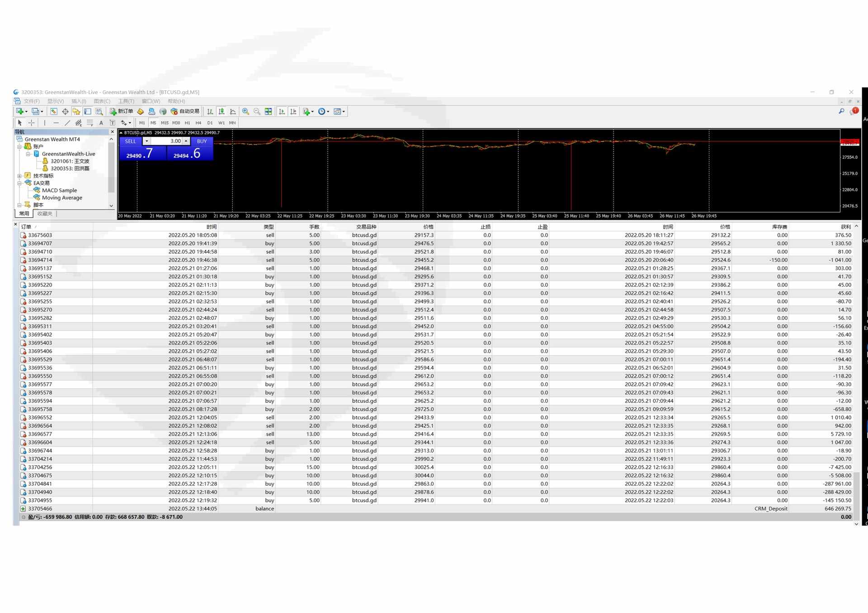Open chart templates dropdown
Viewport: 868px width, 613px height.
point(339,112)
